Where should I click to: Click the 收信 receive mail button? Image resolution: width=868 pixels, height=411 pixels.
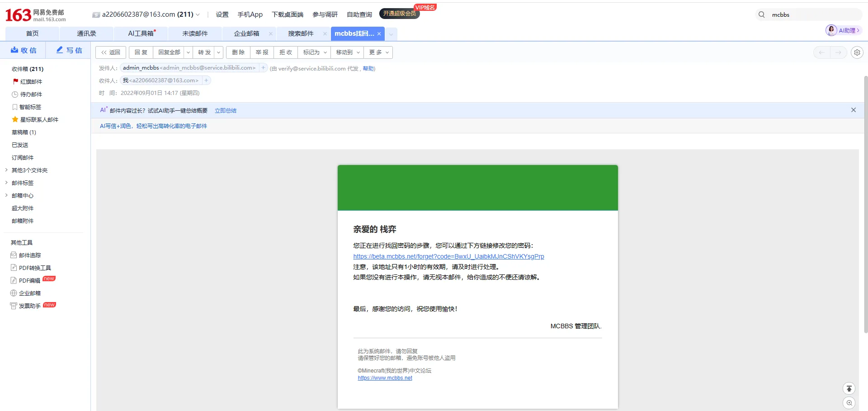point(24,50)
